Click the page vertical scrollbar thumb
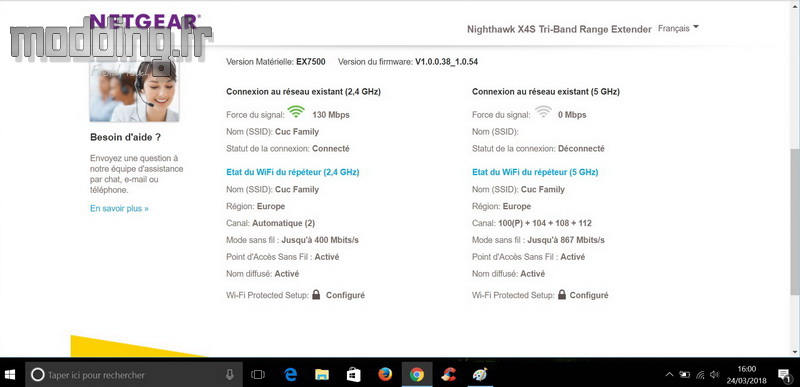800x387 pixels. (795, 223)
